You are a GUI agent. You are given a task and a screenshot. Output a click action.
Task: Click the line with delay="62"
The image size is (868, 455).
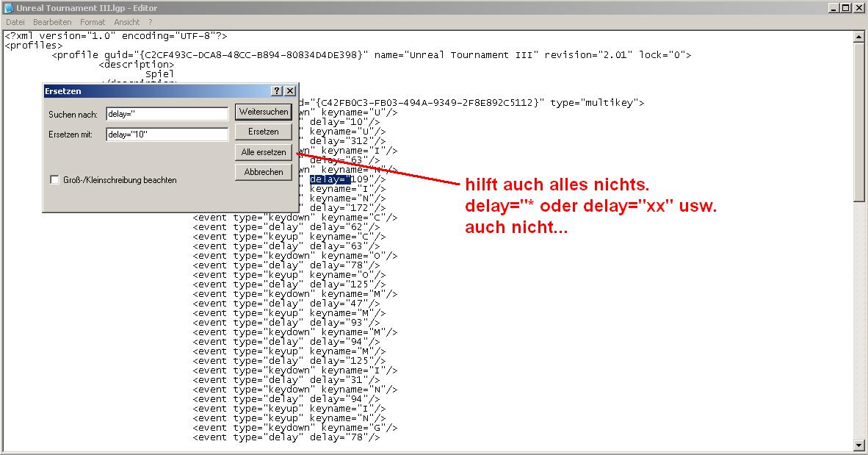click(x=286, y=227)
